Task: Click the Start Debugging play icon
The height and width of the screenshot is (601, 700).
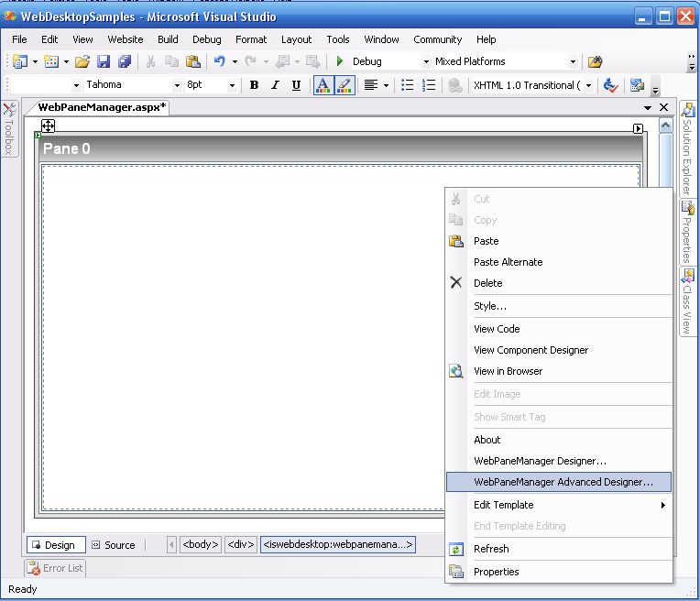Action: pos(340,61)
